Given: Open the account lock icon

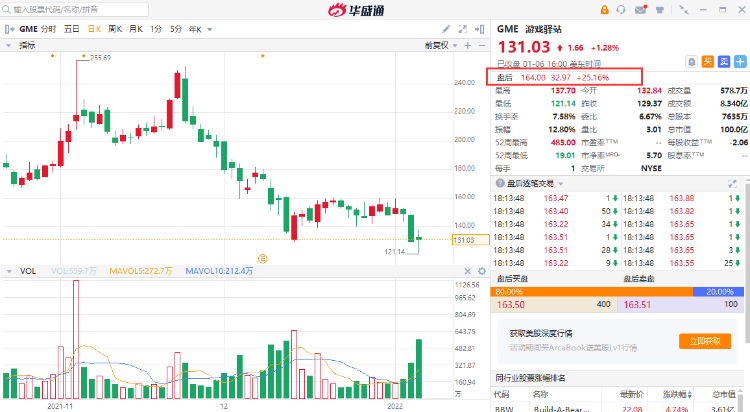Looking at the screenshot, I should coord(604,10).
